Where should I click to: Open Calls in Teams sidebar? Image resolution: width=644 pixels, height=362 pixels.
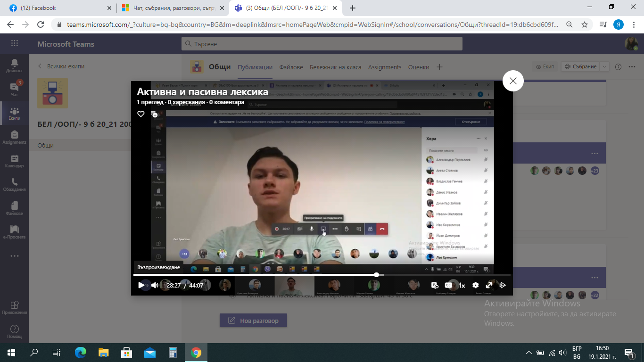(x=14, y=185)
